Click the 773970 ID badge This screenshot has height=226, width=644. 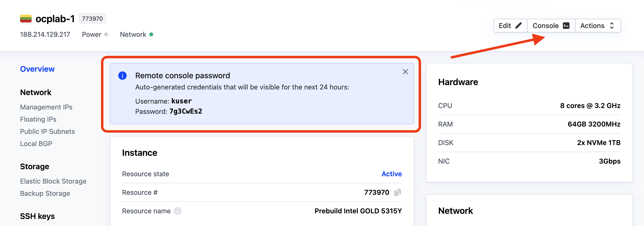coord(92,19)
